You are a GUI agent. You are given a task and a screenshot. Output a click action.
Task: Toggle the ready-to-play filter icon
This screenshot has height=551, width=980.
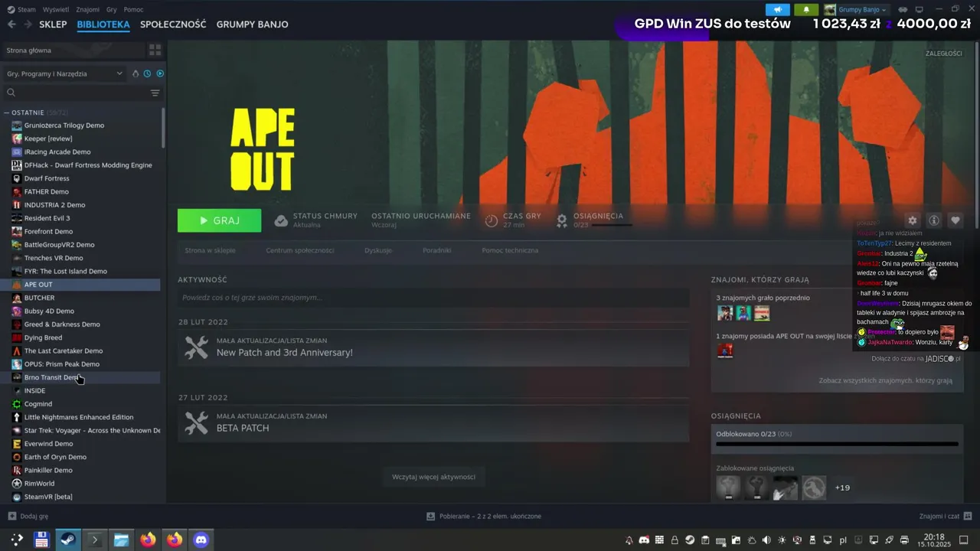[x=160, y=73]
